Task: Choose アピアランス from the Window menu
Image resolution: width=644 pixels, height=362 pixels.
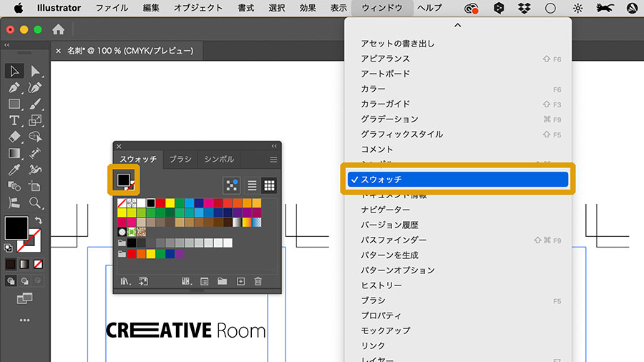Action: pos(457,59)
